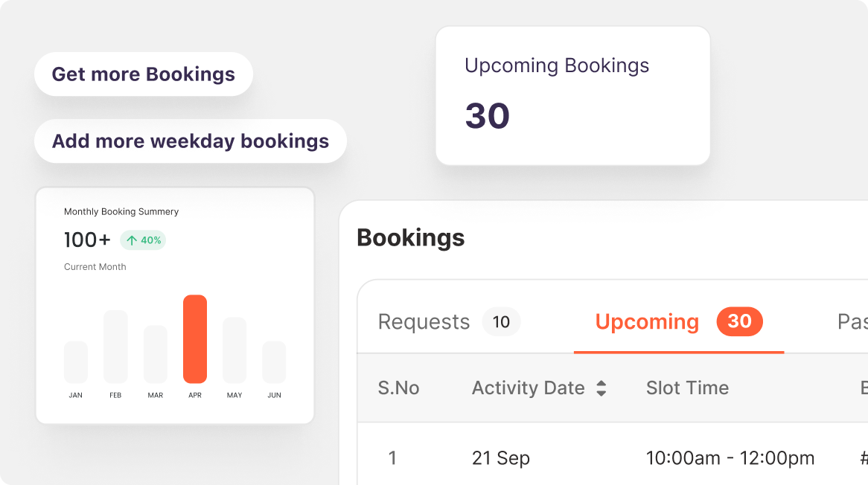Switch to the Requests tab
The width and height of the screenshot is (868, 485).
(x=424, y=322)
